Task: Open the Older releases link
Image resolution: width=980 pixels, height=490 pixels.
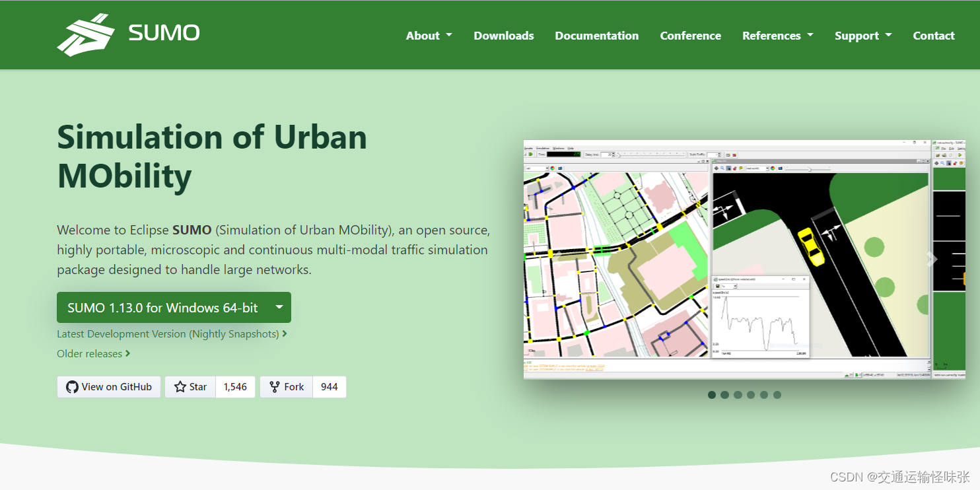Action: pyautogui.click(x=94, y=354)
